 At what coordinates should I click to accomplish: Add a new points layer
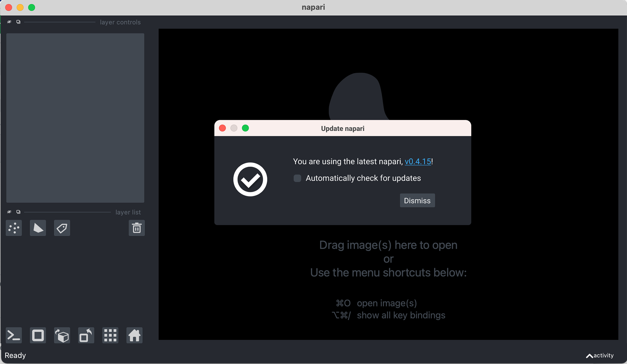point(14,228)
